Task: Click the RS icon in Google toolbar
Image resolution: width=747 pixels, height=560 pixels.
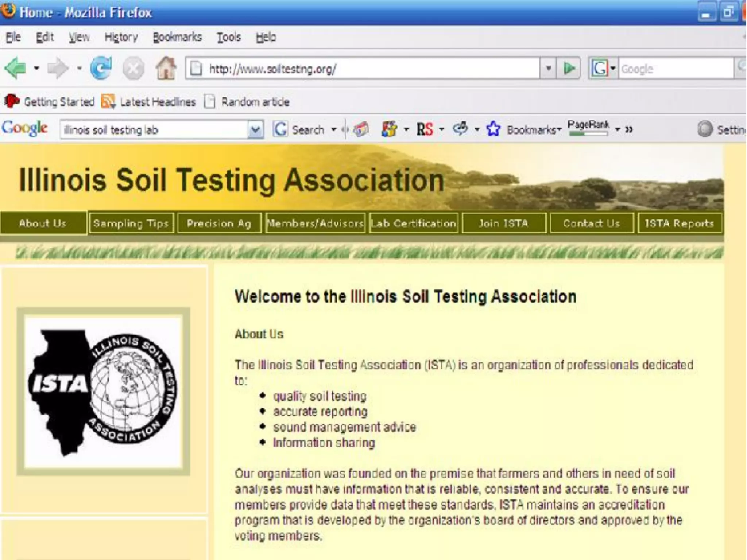Action: click(x=425, y=129)
